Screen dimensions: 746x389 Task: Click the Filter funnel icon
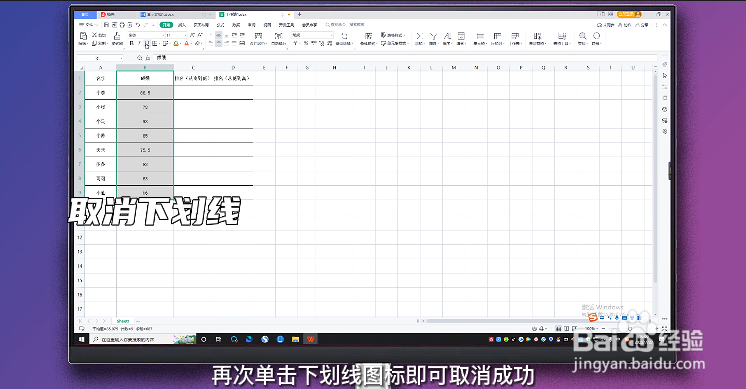[433, 36]
